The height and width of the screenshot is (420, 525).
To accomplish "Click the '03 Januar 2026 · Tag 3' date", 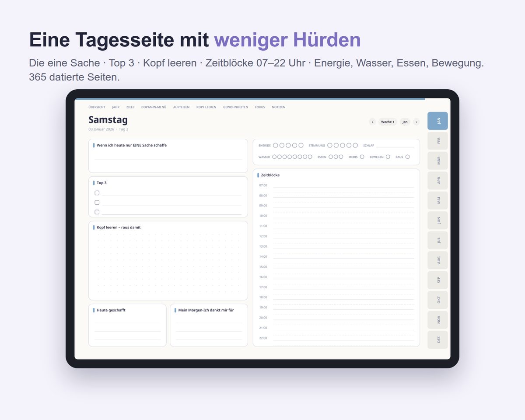I will [108, 129].
